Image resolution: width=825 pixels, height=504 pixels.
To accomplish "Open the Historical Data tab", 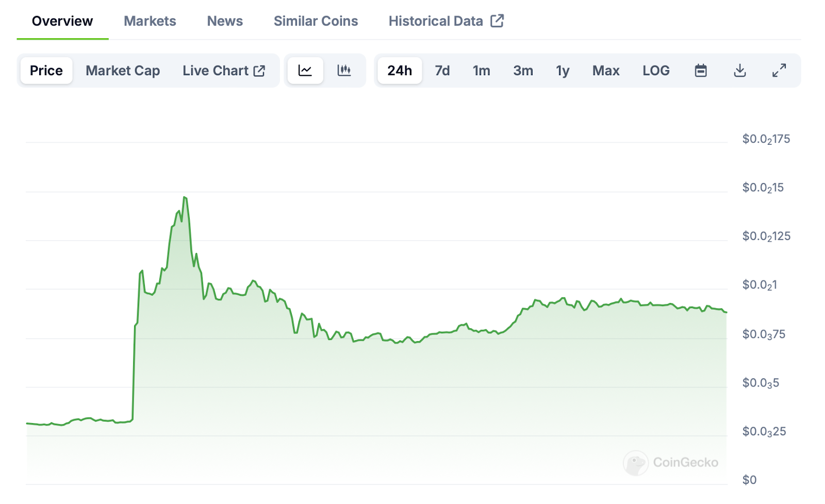I will [x=446, y=21].
